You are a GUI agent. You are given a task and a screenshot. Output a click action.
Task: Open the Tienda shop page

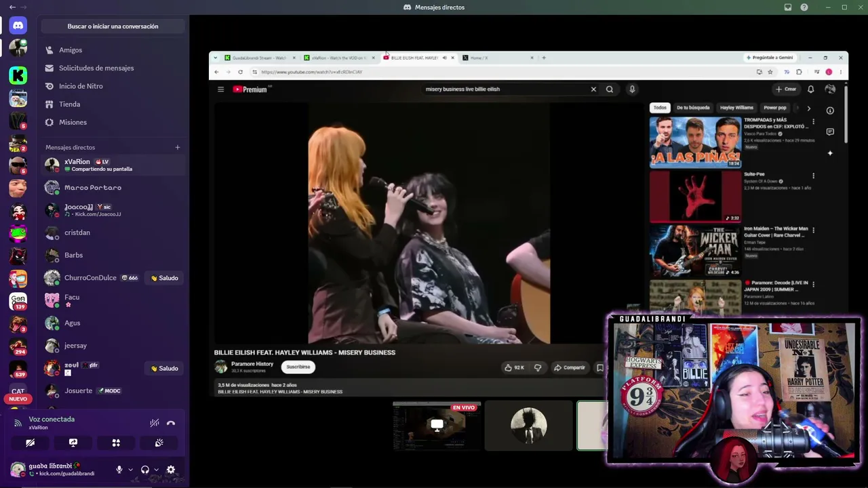[x=113, y=104]
